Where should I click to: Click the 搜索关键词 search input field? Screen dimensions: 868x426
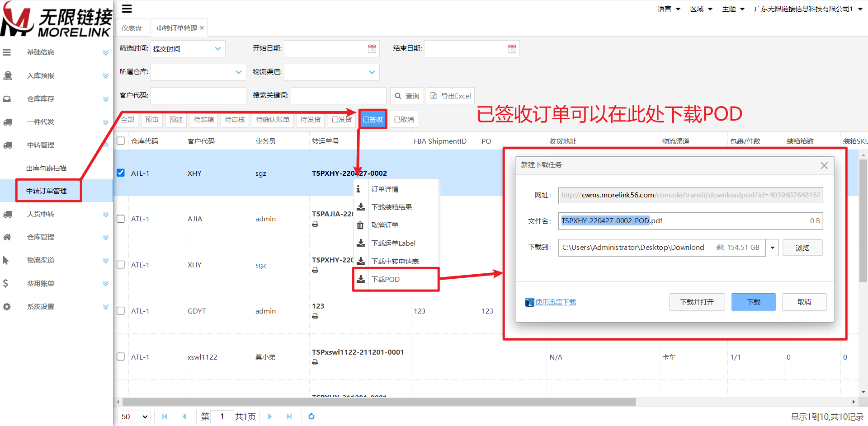point(338,96)
